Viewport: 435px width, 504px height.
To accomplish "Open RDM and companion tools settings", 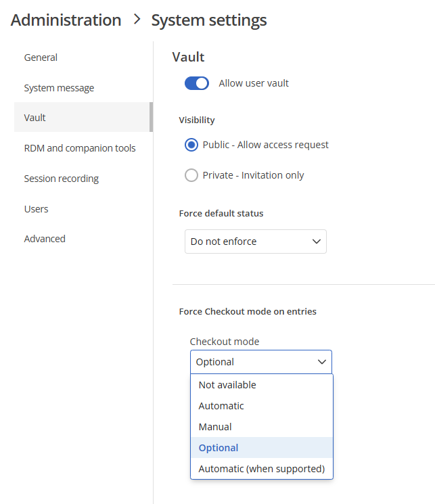I will 79,148.
